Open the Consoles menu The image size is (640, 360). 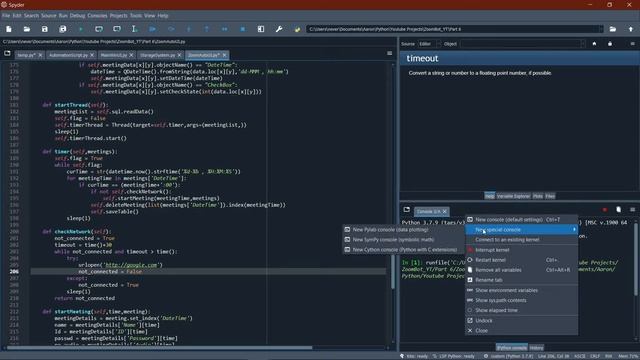pos(97,16)
